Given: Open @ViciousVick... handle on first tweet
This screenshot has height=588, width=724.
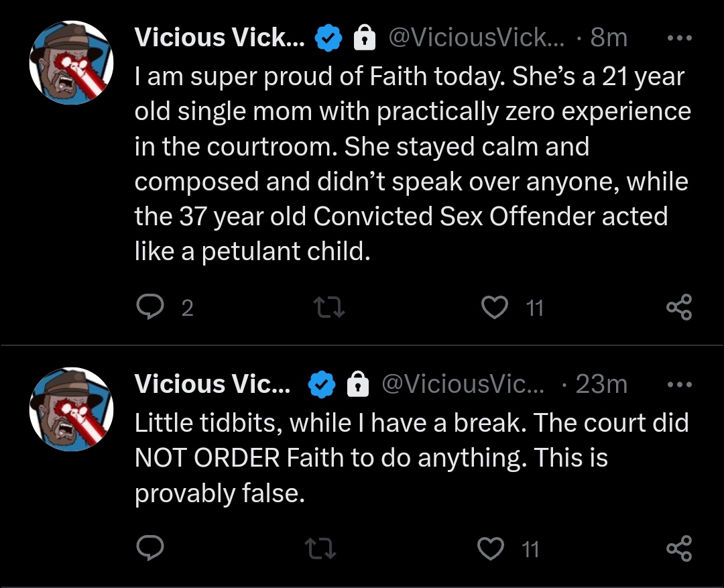Looking at the screenshot, I should coord(476,38).
